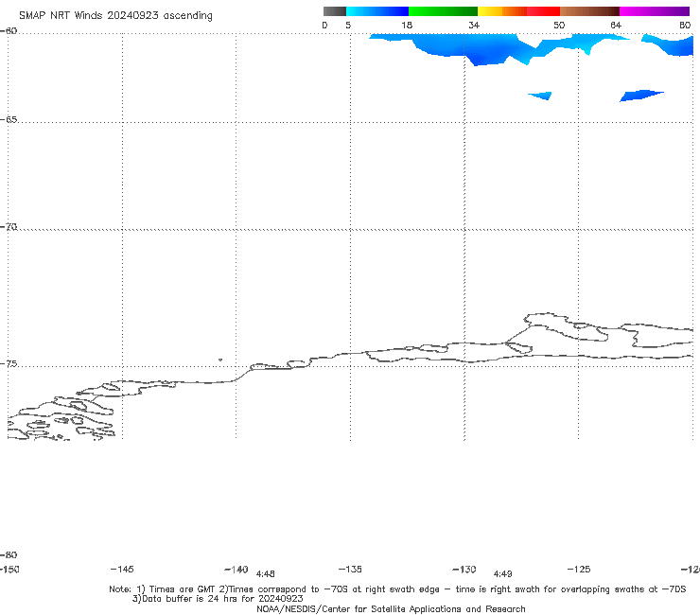Click the small light-blue wind patch below the main swath
This screenshot has width=700, height=615.
(x=541, y=96)
